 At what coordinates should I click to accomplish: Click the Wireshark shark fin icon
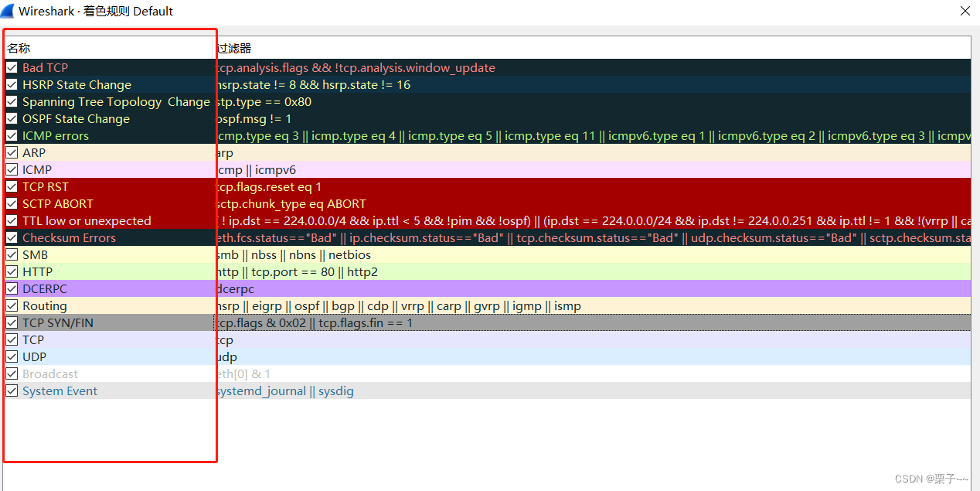[x=8, y=11]
